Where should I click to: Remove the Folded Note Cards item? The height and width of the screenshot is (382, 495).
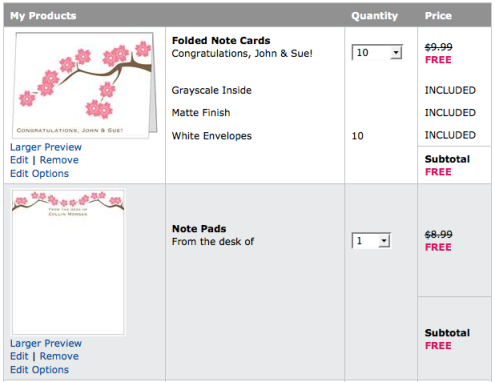click(59, 160)
